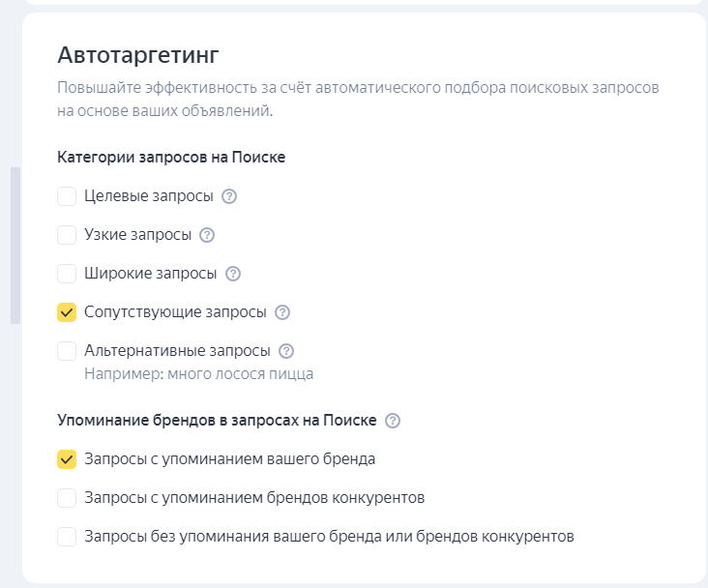This screenshot has width=708, height=588.
Task: Tick the Узкие запросы checkbox
Action: click(x=67, y=235)
